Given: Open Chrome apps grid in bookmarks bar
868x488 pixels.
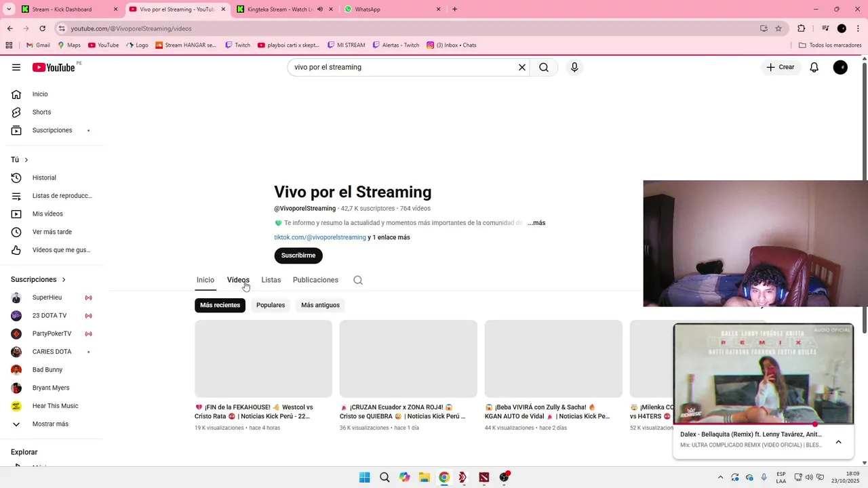Looking at the screenshot, I should coord(9,45).
